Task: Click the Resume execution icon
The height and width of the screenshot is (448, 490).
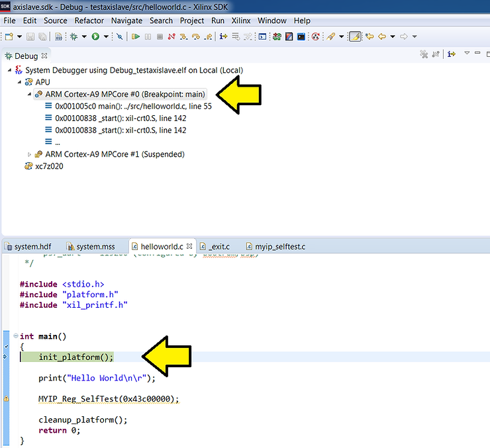Action: pyautogui.click(x=135, y=36)
